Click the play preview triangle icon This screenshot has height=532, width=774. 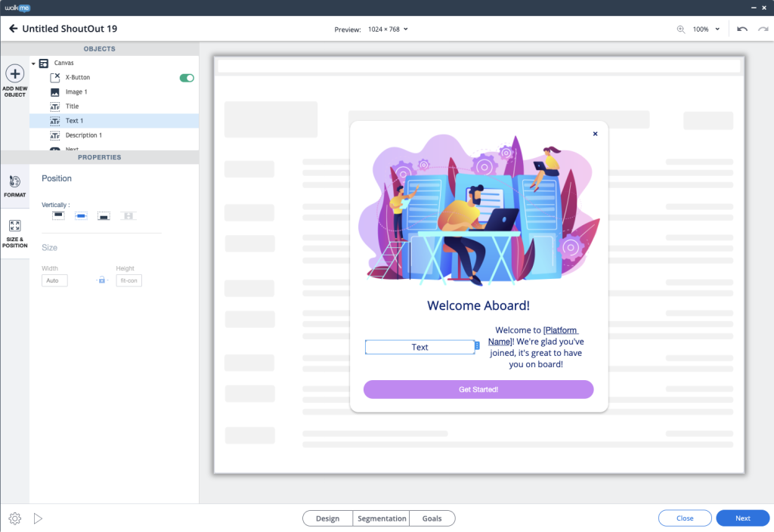pyautogui.click(x=38, y=518)
